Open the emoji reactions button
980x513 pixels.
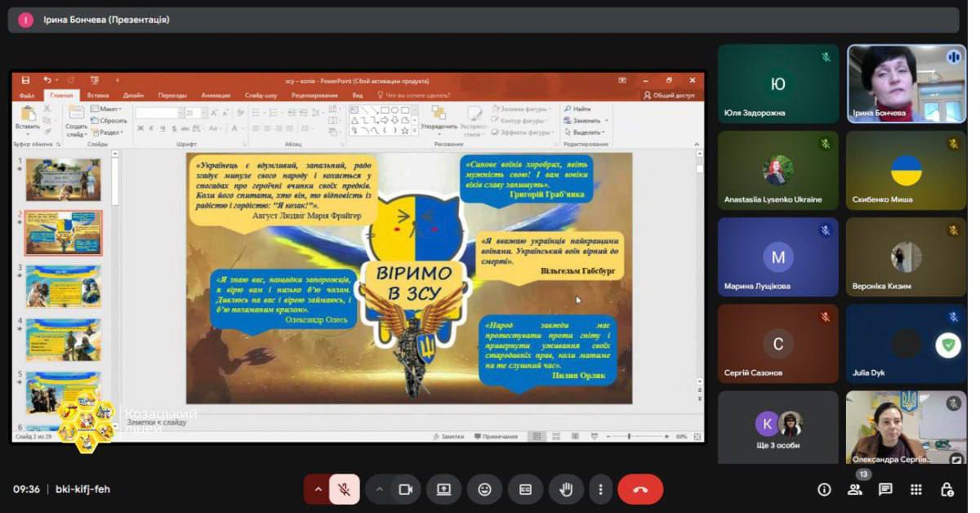click(x=484, y=489)
